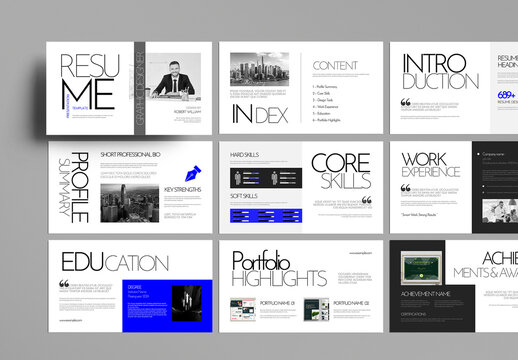This screenshot has height=360, width=518.
Task: Click the INTRODUCTION heading
Action: point(441,72)
